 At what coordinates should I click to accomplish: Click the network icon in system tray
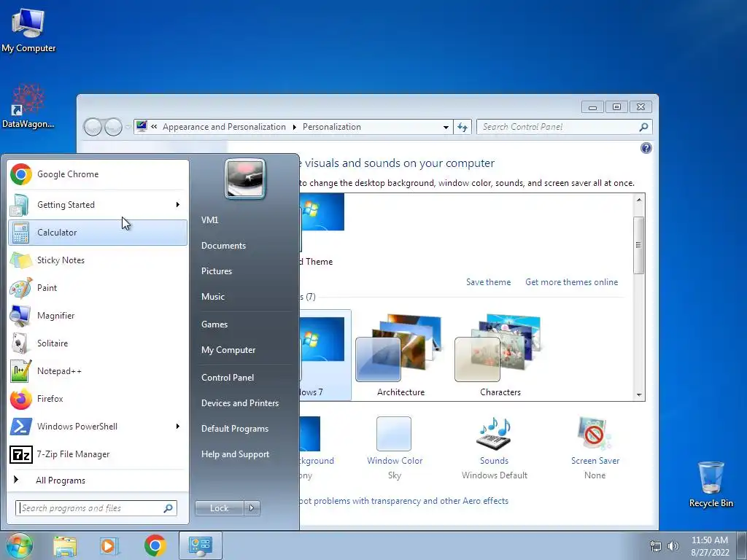pos(656,546)
